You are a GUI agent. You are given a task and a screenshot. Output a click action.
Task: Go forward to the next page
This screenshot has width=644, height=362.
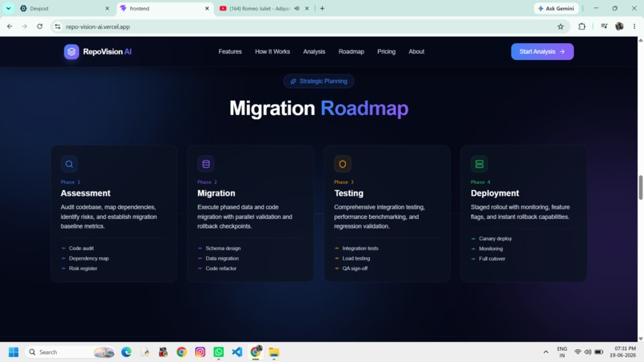tap(25, 26)
